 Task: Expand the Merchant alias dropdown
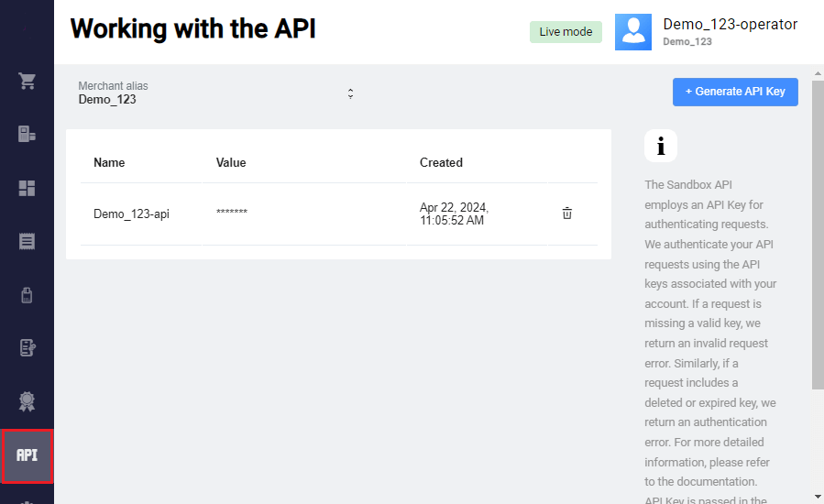215,93
